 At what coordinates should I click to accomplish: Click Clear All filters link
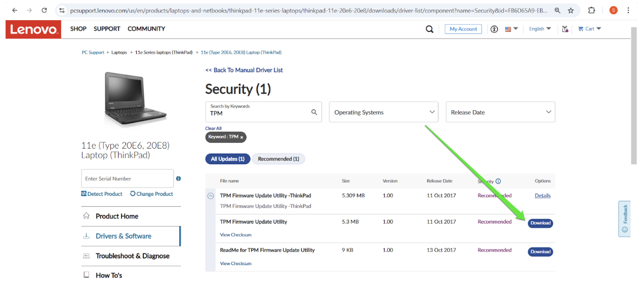click(213, 128)
